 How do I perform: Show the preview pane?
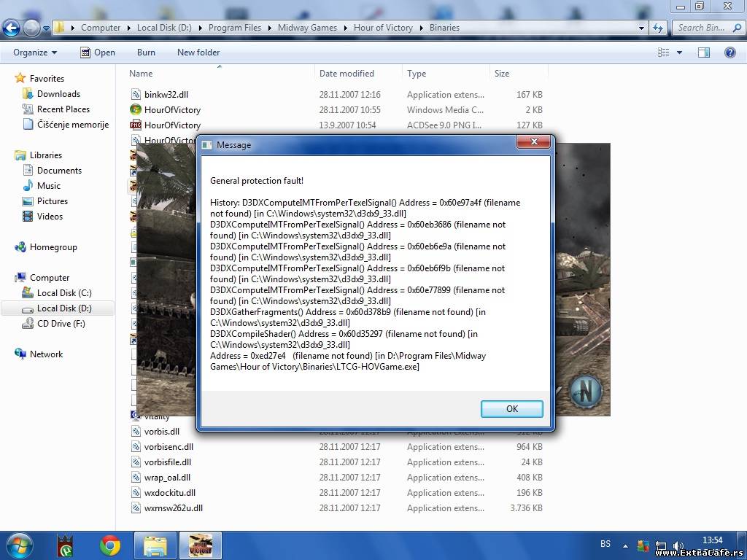pos(704,52)
